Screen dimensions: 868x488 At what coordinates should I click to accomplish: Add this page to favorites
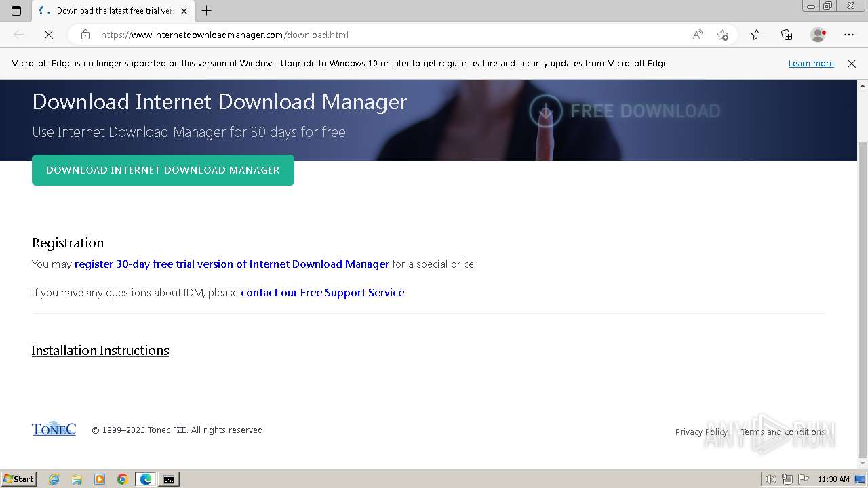click(x=722, y=35)
